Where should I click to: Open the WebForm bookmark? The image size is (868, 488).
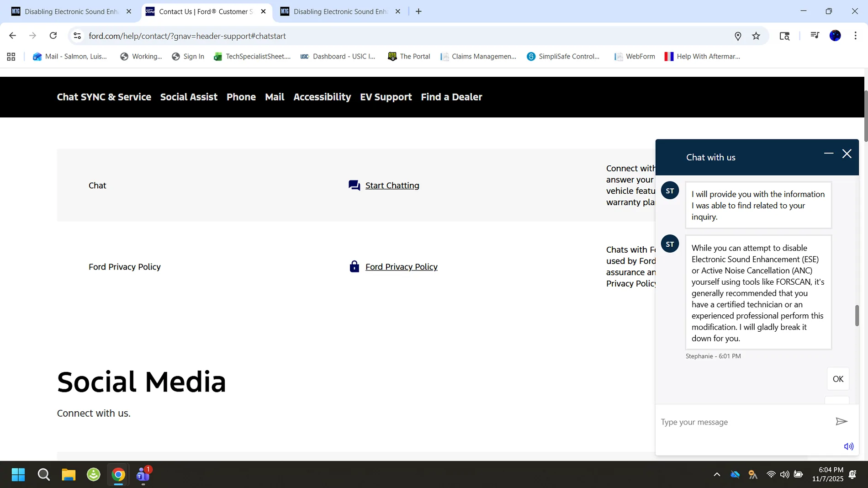(635, 57)
